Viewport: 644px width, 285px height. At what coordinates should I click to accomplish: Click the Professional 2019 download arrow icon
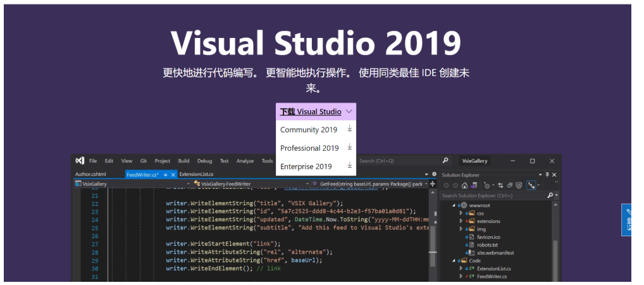[x=349, y=147]
